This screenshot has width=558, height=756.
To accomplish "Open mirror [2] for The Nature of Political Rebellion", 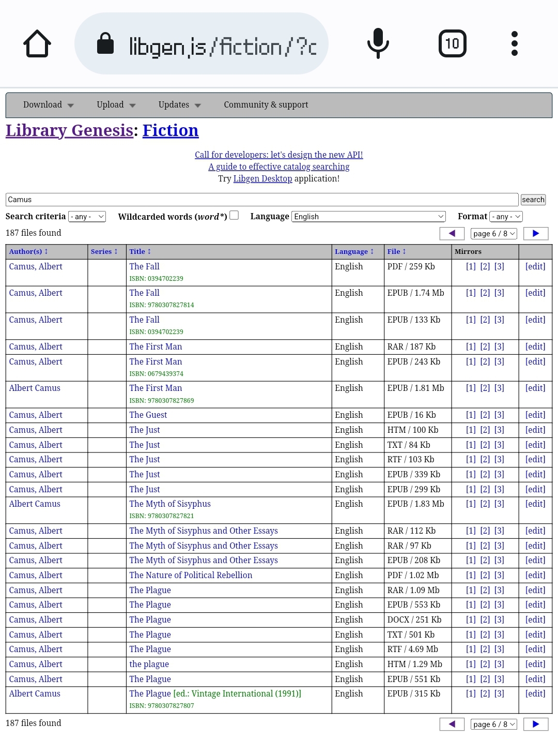I will pyautogui.click(x=485, y=575).
